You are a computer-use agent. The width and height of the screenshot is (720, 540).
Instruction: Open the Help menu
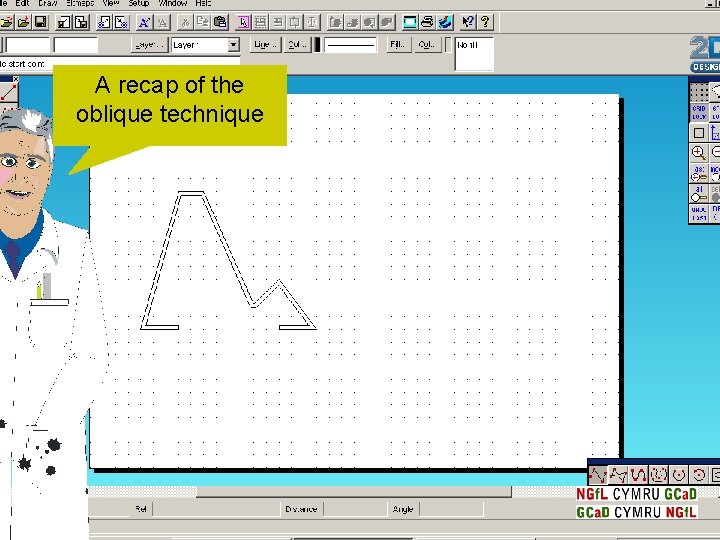203,3
